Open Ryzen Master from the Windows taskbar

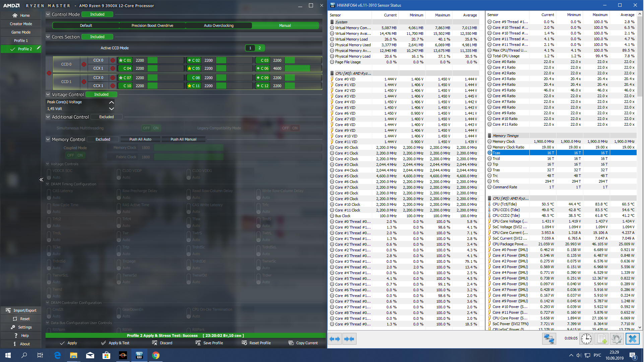coord(123,355)
